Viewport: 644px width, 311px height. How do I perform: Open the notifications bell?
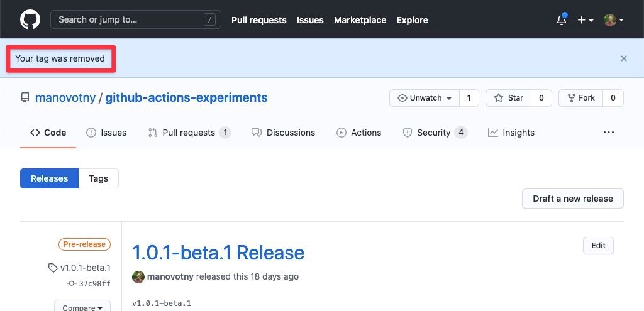562,19
